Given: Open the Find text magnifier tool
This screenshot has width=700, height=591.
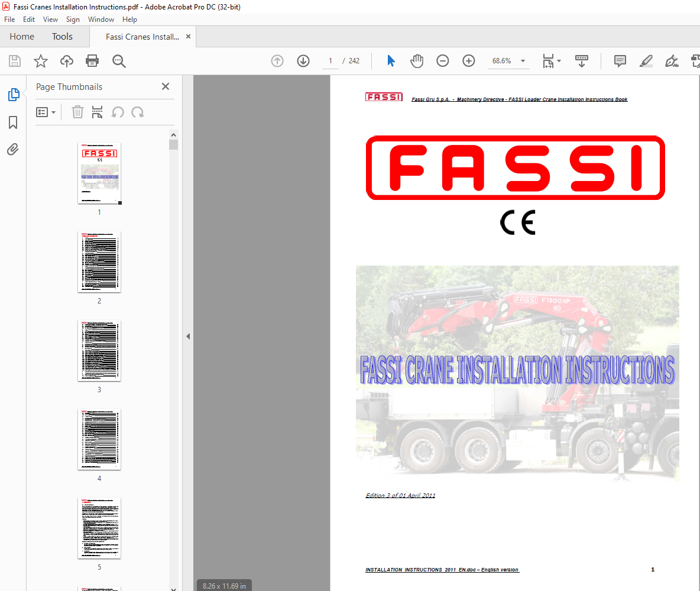Looking at the screenshot, I should click(119, 61).
